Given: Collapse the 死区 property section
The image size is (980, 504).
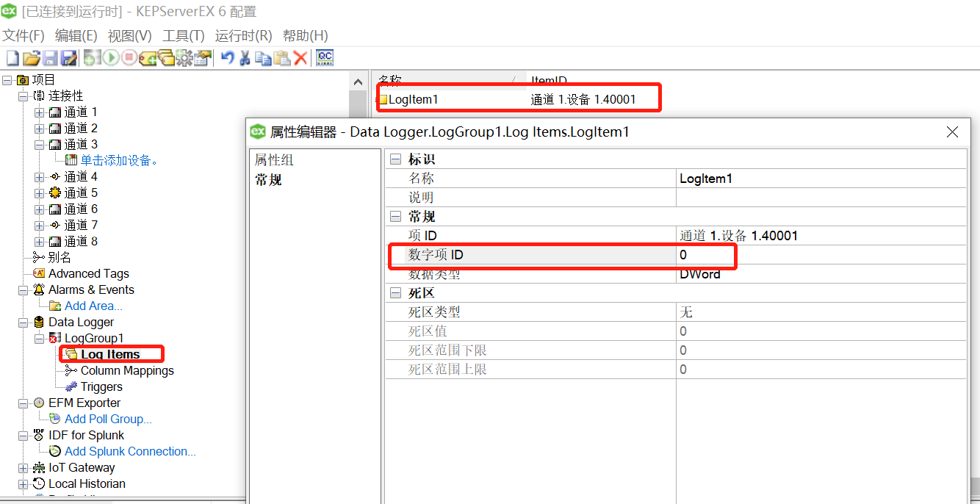Looking at the screenshot, I should [x=396, y=293].
